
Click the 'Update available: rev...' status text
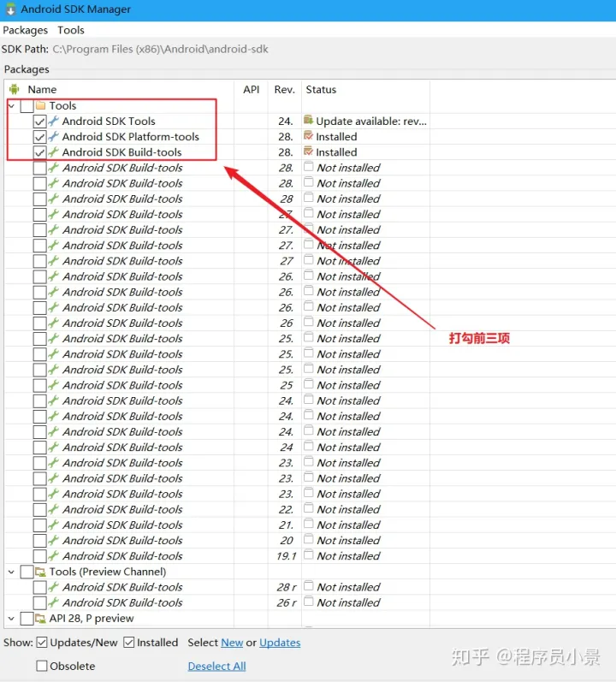click(x=371, y=122)
